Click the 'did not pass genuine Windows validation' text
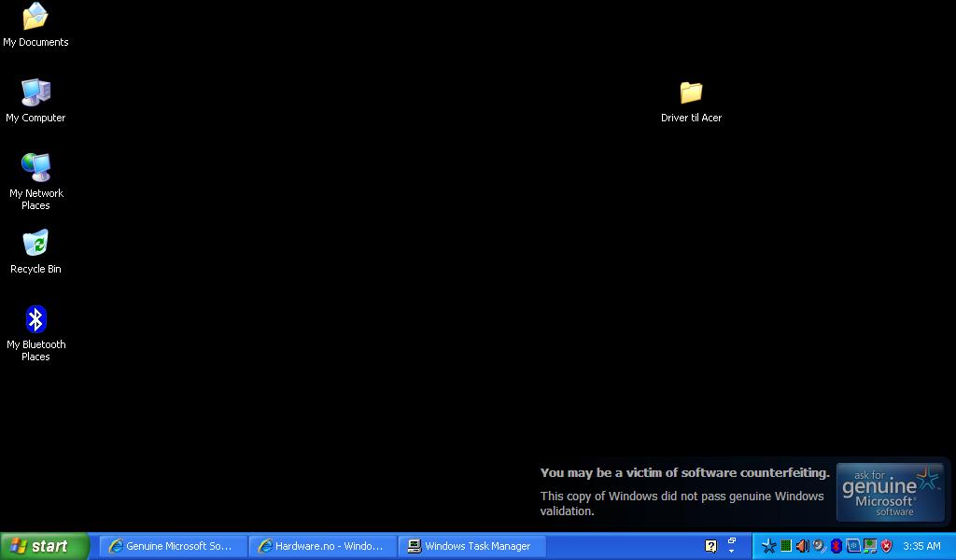The height and width of the screenshot is (560, 956). click(x=682, y=503)
